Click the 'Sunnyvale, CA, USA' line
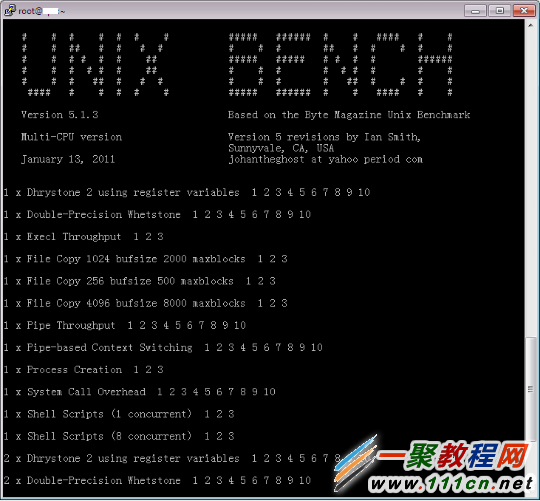 [x=281, y=148]
